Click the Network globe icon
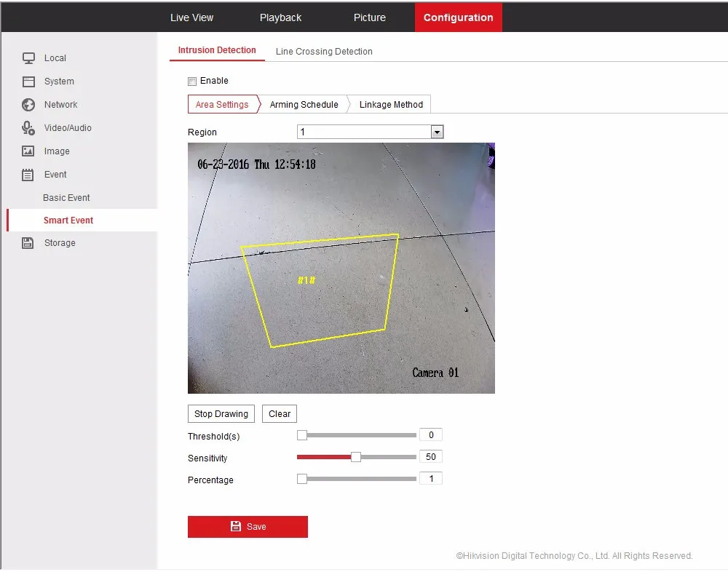The image size is (728, 572). 28,105
